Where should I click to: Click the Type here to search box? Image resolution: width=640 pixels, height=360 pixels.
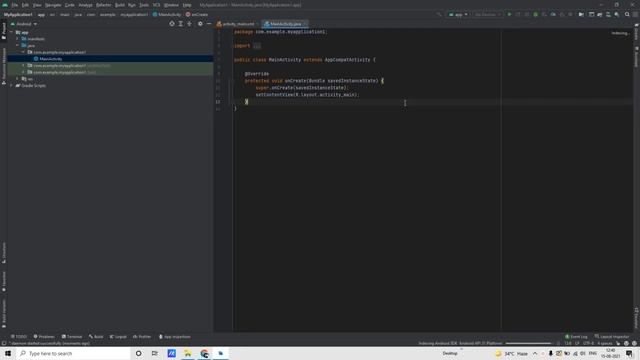[73, 353]
